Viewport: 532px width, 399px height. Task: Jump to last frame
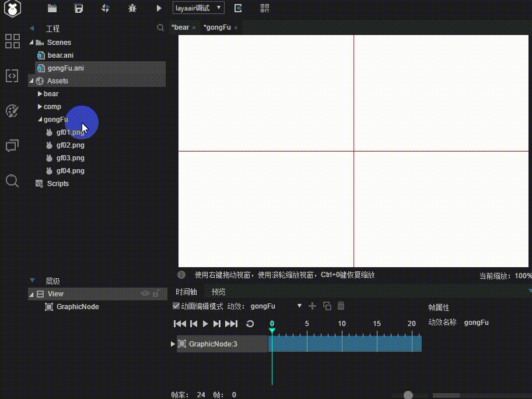tap(232, 324)
